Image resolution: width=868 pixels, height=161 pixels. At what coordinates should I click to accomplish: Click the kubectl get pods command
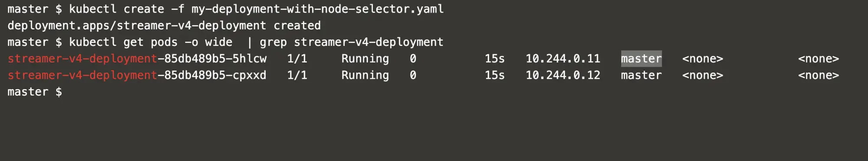click(x=151, y=42)
